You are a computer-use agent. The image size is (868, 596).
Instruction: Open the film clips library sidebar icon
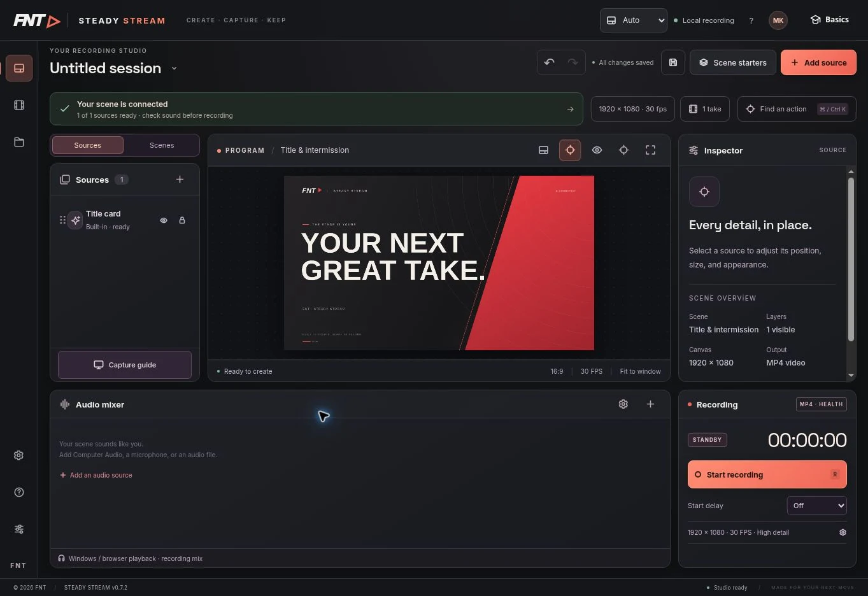(19, 105)
